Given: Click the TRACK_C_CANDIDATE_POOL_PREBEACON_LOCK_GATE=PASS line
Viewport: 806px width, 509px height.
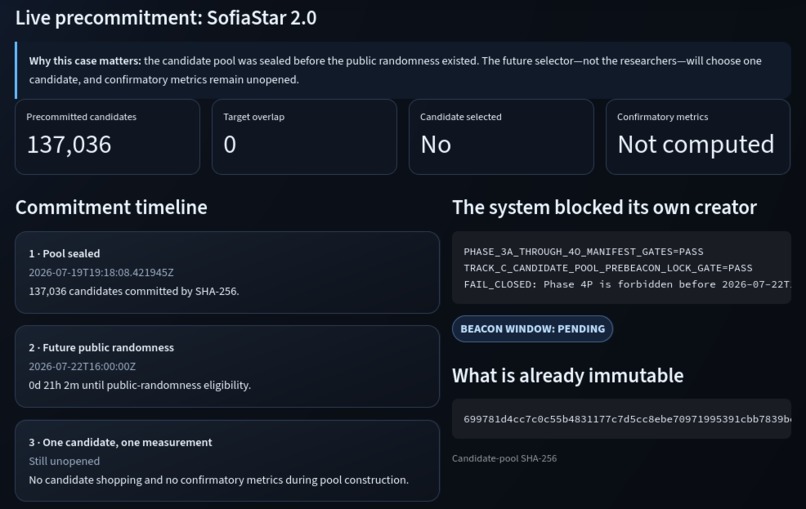Looking at the screenshot, I should click(608, 268).
